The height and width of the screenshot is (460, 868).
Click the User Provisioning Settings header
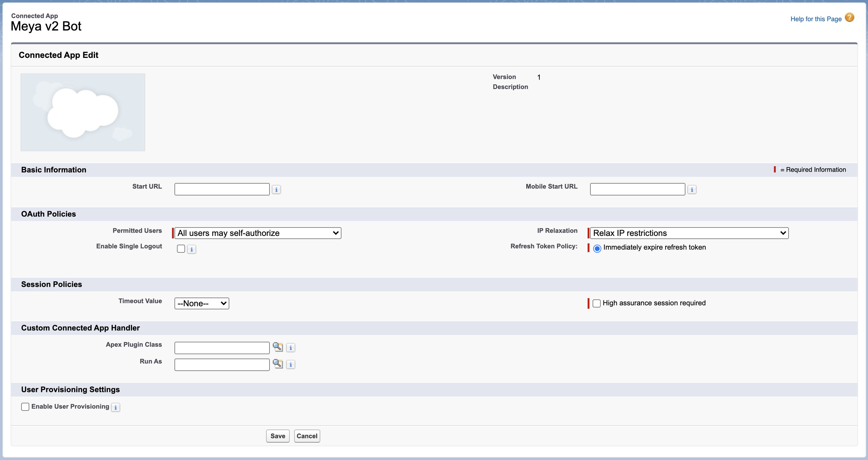[x=70, y=389]
